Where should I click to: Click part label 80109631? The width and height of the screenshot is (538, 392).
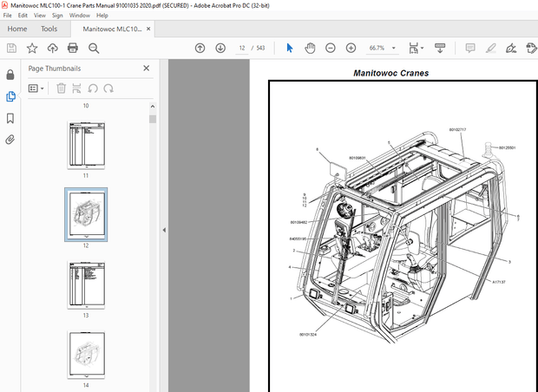[358, 158]
